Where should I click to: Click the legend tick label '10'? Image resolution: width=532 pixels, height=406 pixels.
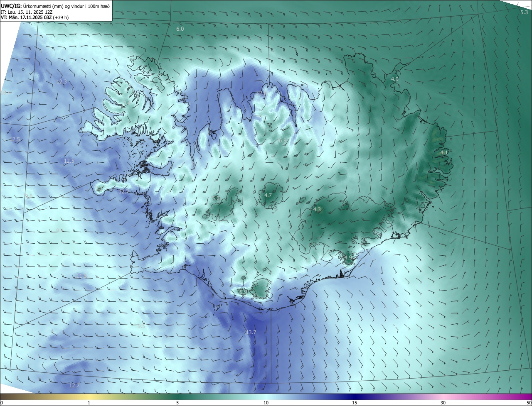tap(266, 403)
